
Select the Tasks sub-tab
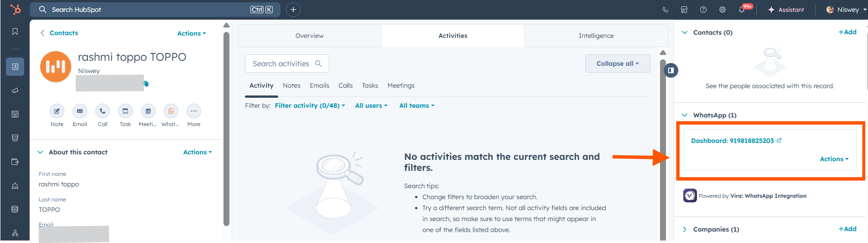pos(370,85)
